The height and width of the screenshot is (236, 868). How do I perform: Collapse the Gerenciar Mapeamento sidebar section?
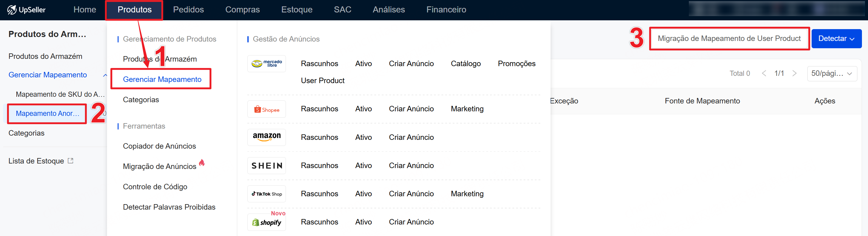click(105, 75)
